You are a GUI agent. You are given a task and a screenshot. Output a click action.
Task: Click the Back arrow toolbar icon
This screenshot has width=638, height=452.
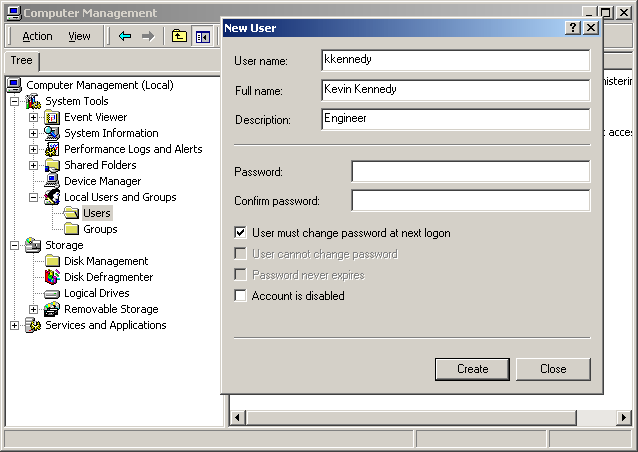[x=125, y=36]
